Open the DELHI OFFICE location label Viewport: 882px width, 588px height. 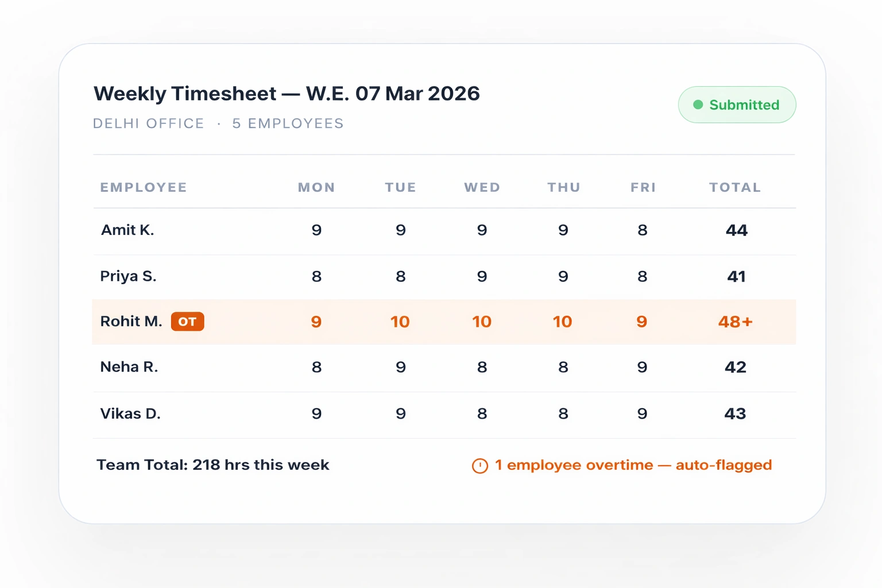click(x=148, y=123)
